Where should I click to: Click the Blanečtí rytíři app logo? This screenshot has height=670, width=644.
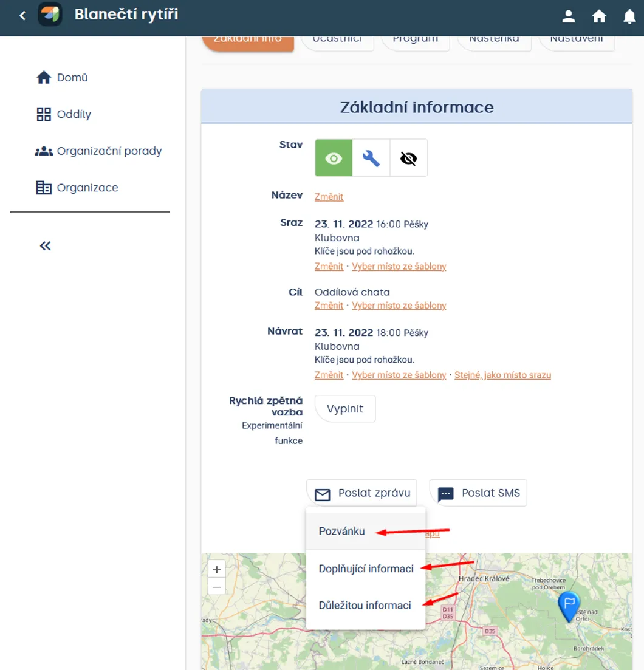pyautogui.click(x=50, y=14)
